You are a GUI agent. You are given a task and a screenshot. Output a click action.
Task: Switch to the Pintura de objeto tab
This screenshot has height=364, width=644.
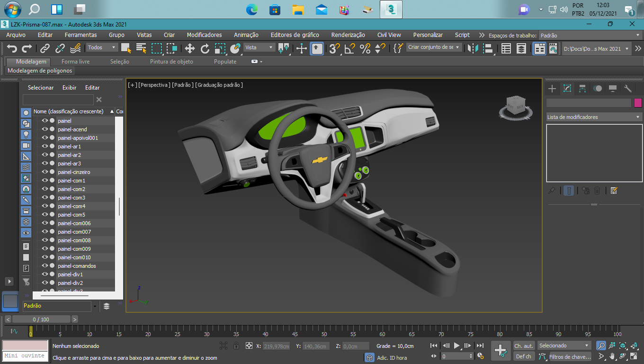[171, 62]
